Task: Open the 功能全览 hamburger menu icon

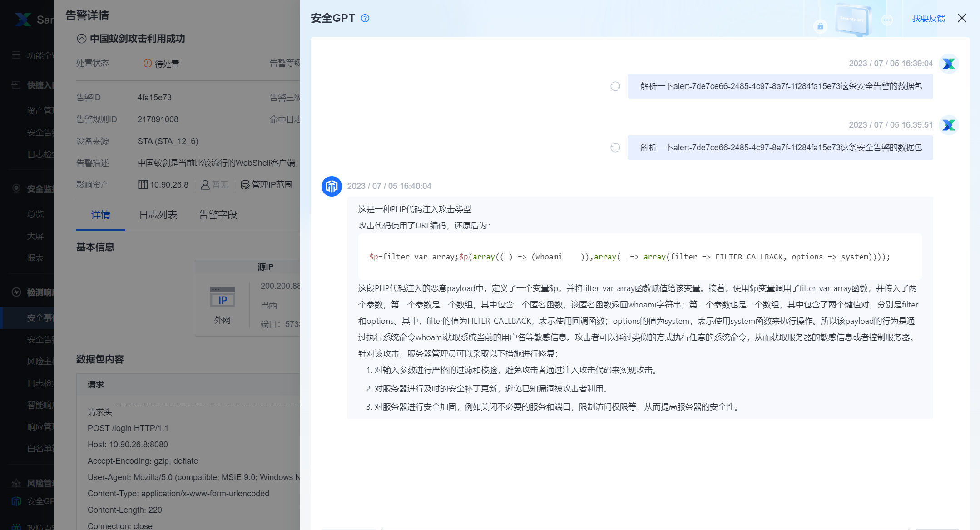Action: [16, 55]
